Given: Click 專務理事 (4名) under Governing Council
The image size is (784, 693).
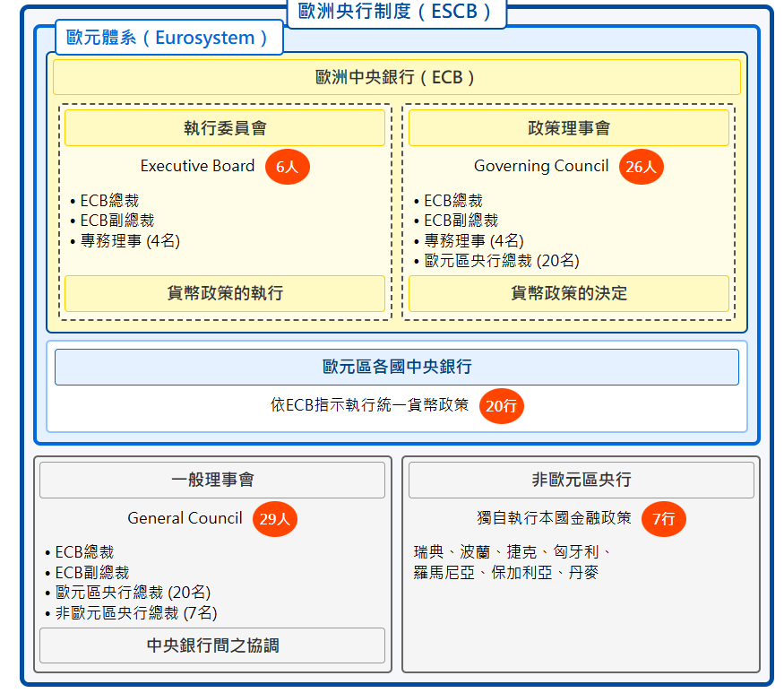Looking at the screenshot, I should (x=473, y=241).
